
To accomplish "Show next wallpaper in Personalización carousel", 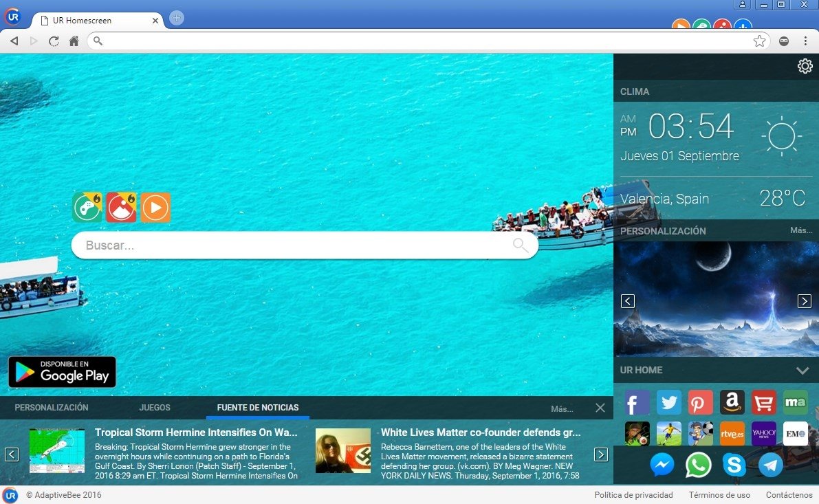I will point(805,301).
